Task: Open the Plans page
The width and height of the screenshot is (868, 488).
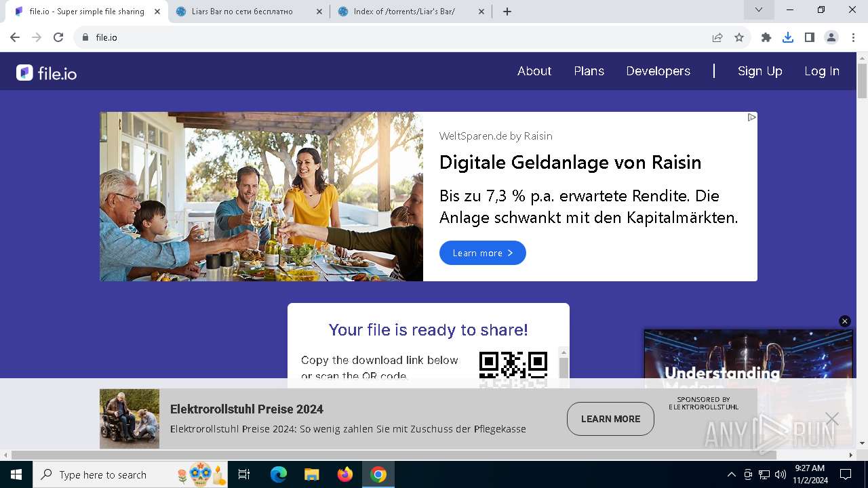Action: tap(589, 71)
